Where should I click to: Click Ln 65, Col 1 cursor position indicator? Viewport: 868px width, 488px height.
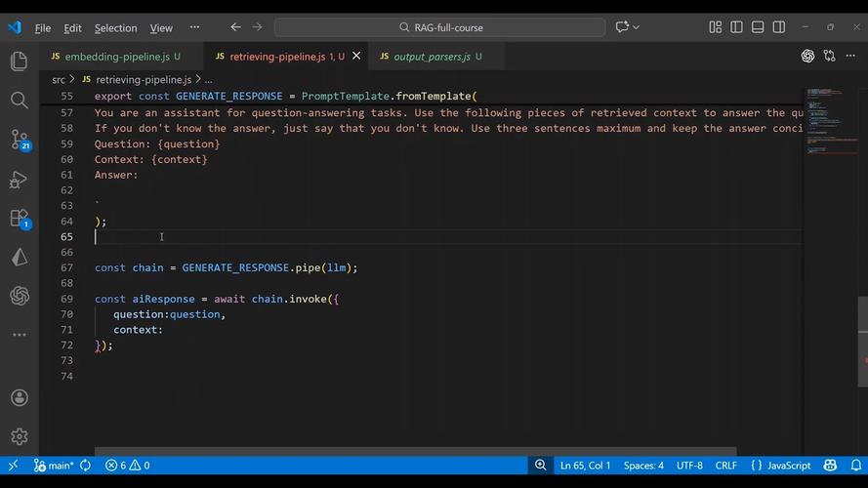(585, 466)
